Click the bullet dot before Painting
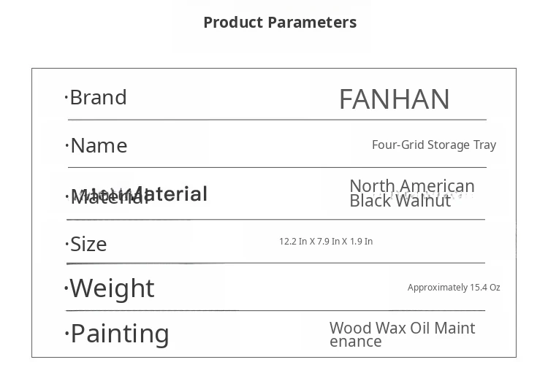This screenshot has width=548, height=392. point(66,334)
